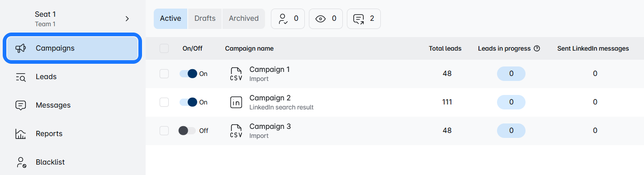
Task: Check the Campaign 2 row checkbox
Action: coord(164,102)
